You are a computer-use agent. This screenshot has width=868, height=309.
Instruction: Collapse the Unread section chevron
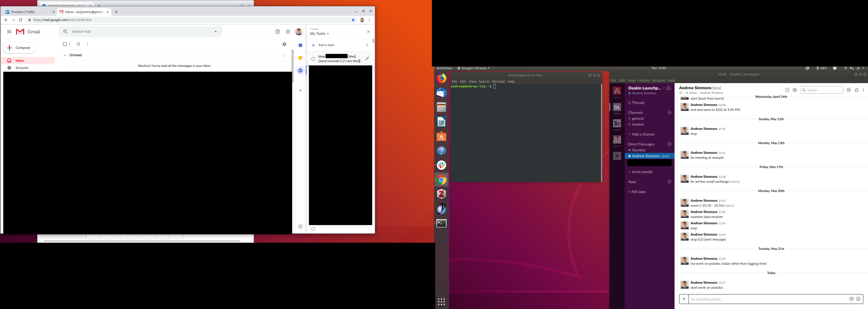tap(65, 55)
